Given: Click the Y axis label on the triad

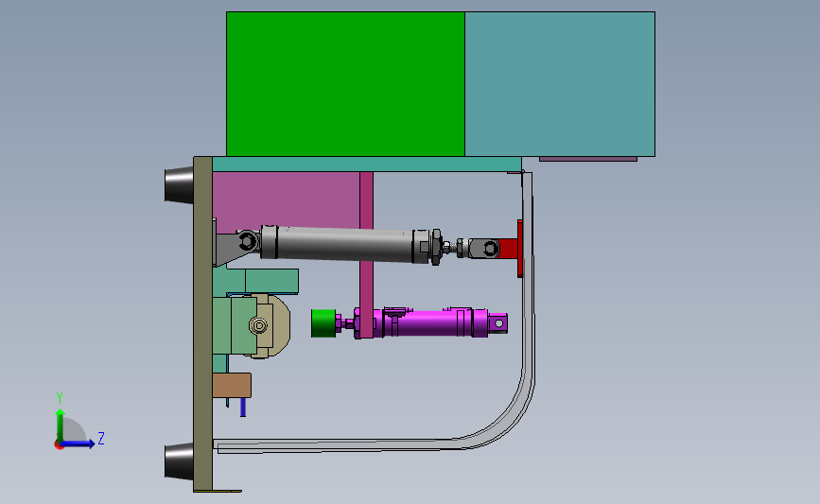Looking at the screenshot, I should click(59, 398).
